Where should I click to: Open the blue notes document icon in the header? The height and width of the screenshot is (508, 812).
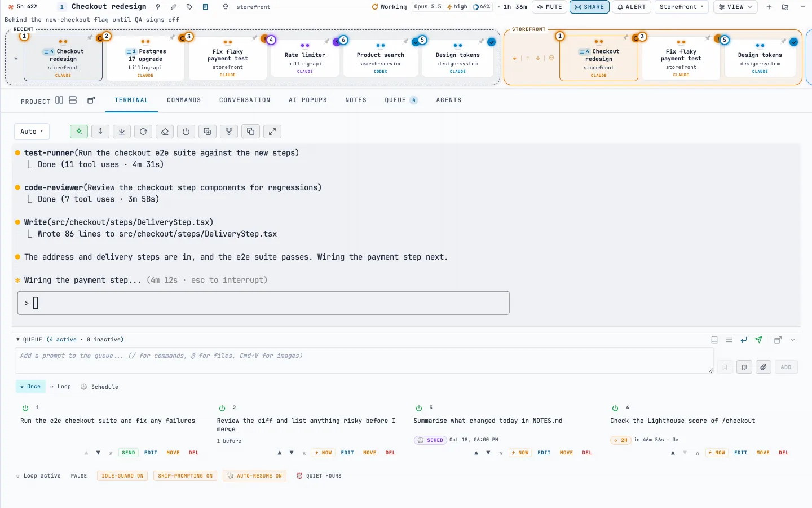click(x=205, y=7)
